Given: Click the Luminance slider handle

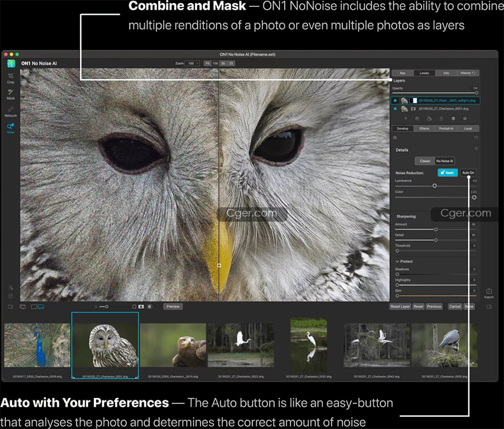Looking at the screenshot, I should [435, 186].
